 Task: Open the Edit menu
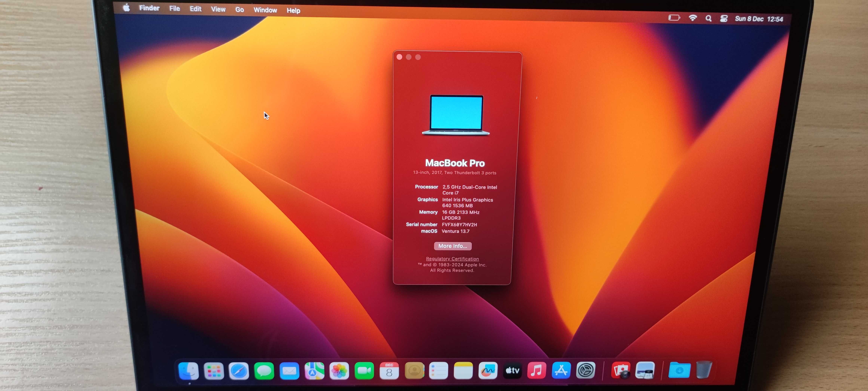pos(195,9)
